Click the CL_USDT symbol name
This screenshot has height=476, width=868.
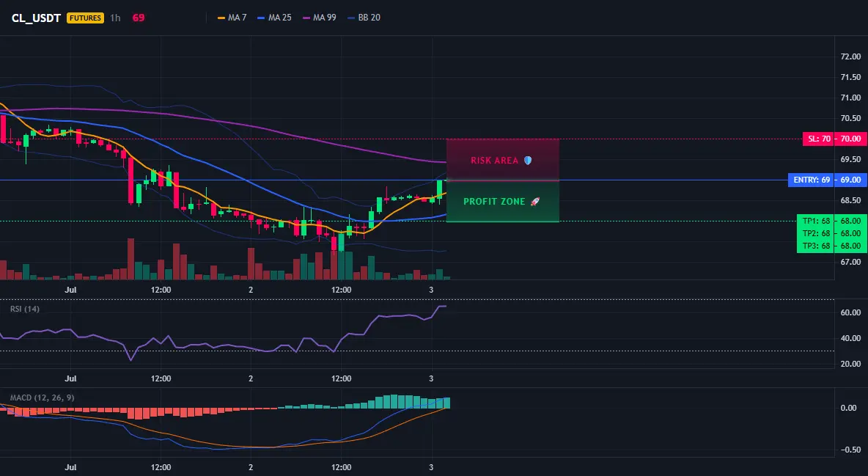(36, 18)
